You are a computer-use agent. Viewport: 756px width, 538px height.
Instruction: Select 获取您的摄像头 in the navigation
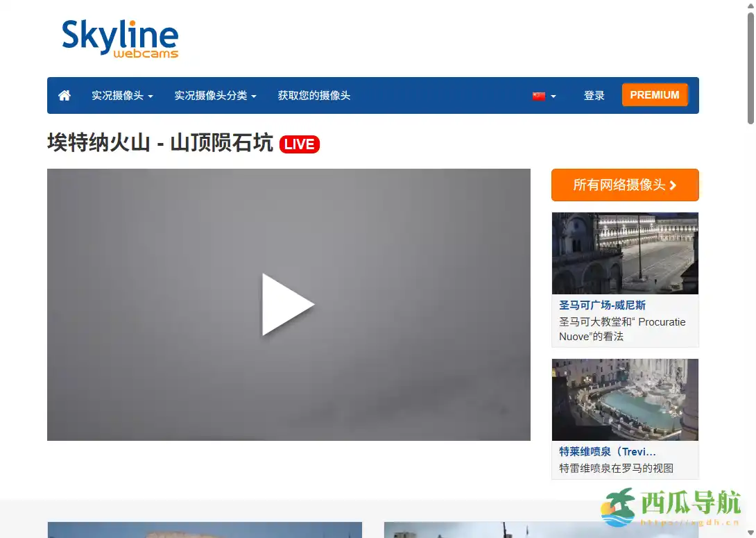click(314, 95)
